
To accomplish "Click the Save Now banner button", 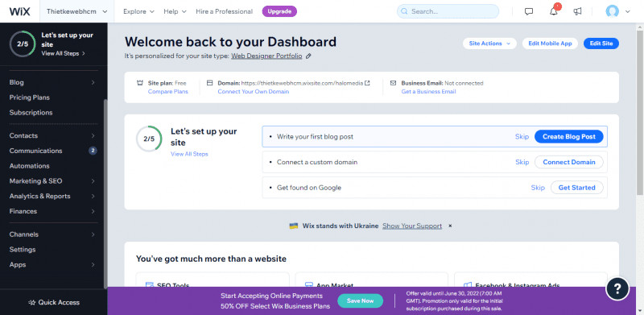I will tap(360, 300).
